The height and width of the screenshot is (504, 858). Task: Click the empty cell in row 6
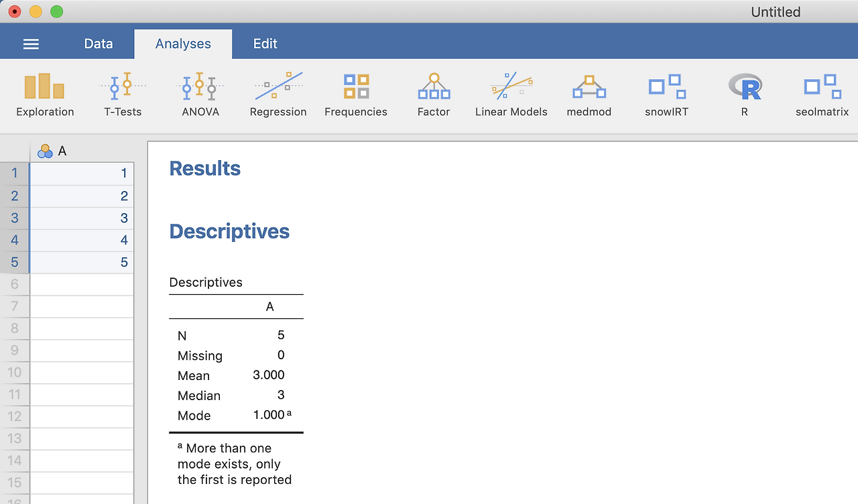[x=82, y=284]
